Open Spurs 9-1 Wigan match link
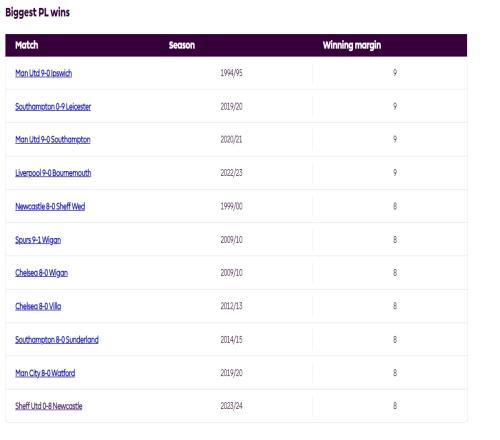The image size is (500, 440). pos(38,240)
